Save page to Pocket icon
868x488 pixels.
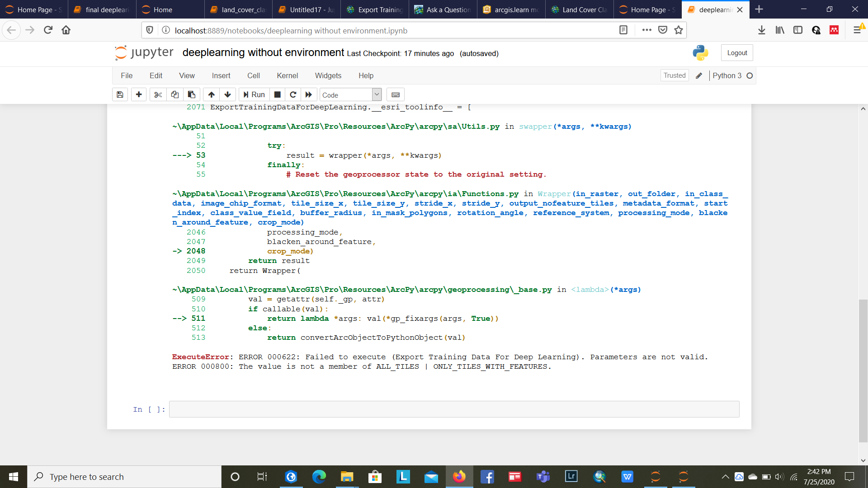(663, 30)
